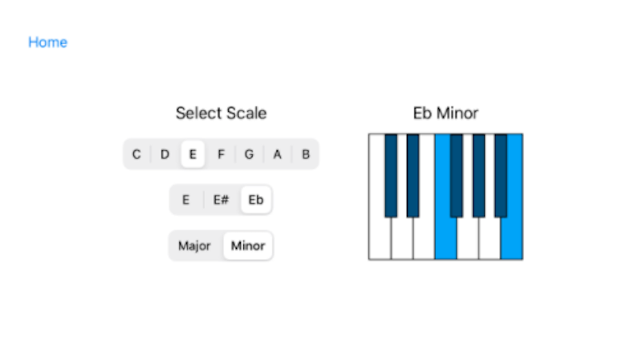Choose B as the root note

(305, 154)
